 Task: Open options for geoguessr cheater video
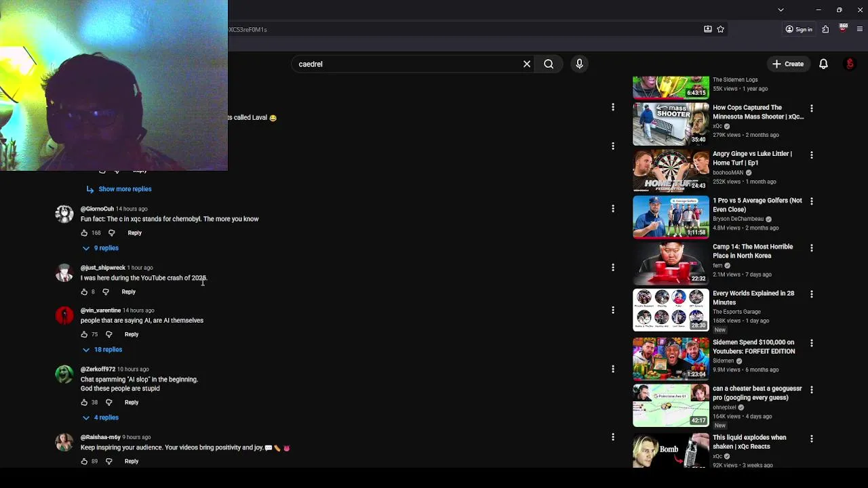pyautogui.click(x=812, y=390)
